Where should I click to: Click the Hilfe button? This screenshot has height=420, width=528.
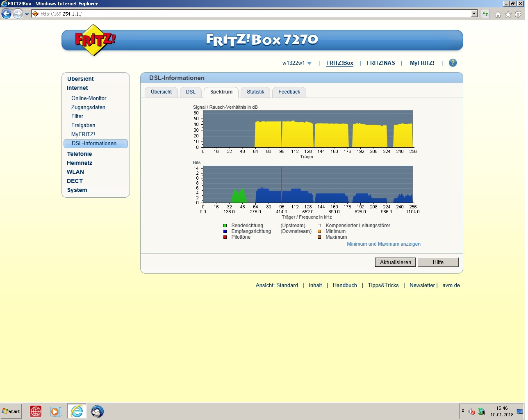point(438,262)
